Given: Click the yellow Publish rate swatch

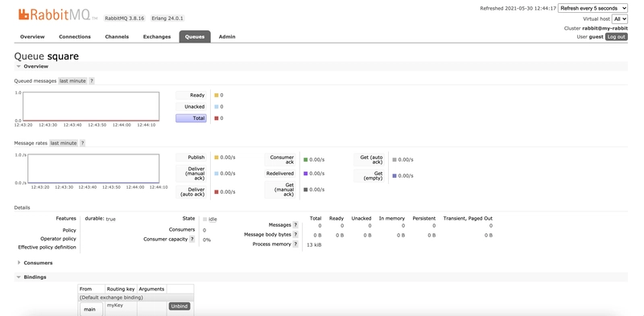Looking at the screenshot, I should [x=217, y=158].
